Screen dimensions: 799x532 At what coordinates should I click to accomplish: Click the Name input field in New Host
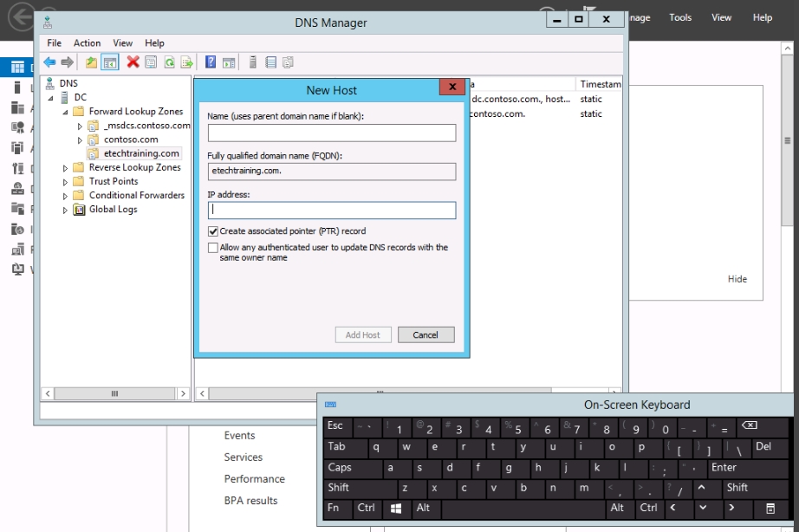332,133
